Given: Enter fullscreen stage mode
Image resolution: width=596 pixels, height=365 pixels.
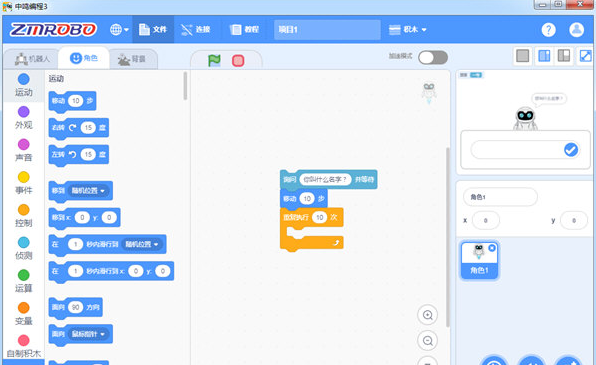Looking at the screenshot, I should (x=585, y=56).
